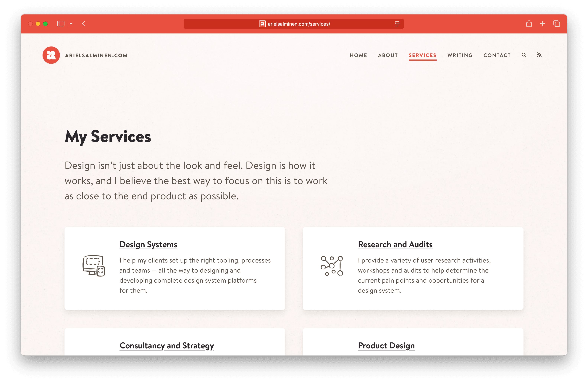Open the Contact nav link
Image resolution: width=588 pixels, height=383 pixels.
497,55
